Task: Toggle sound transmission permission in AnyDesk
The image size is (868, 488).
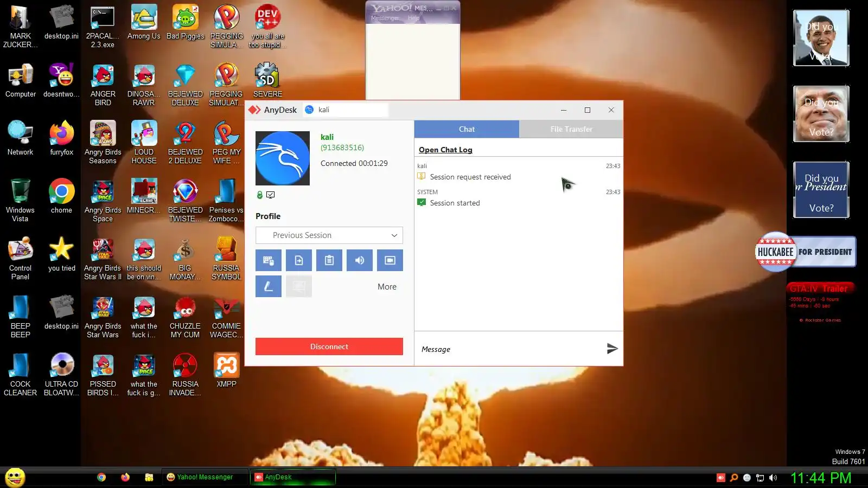Action: click(360, 260)
